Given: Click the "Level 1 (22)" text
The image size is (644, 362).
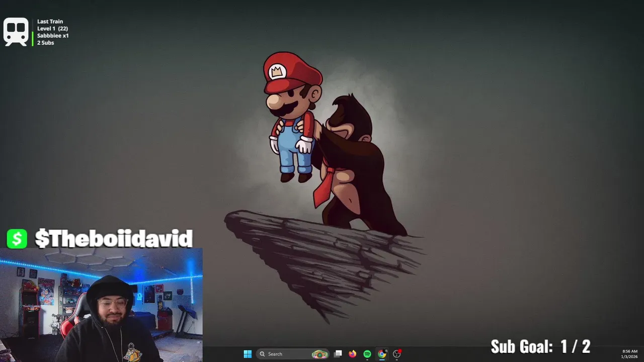Looking at the screenshot, I should click(52, 29).
